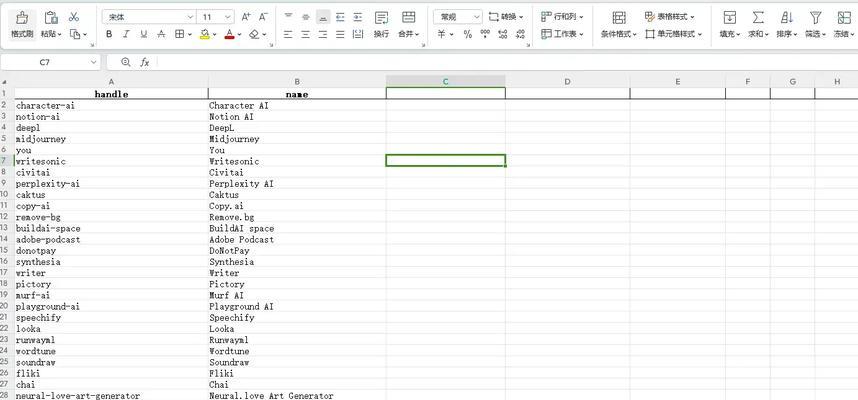Align text left

(288, 34)
